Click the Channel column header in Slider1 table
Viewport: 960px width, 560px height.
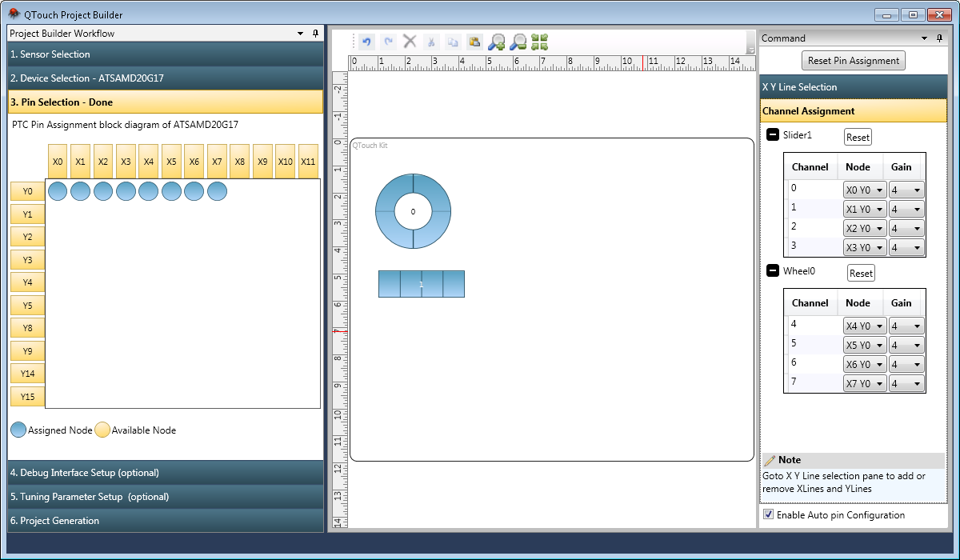pos(810,167)
